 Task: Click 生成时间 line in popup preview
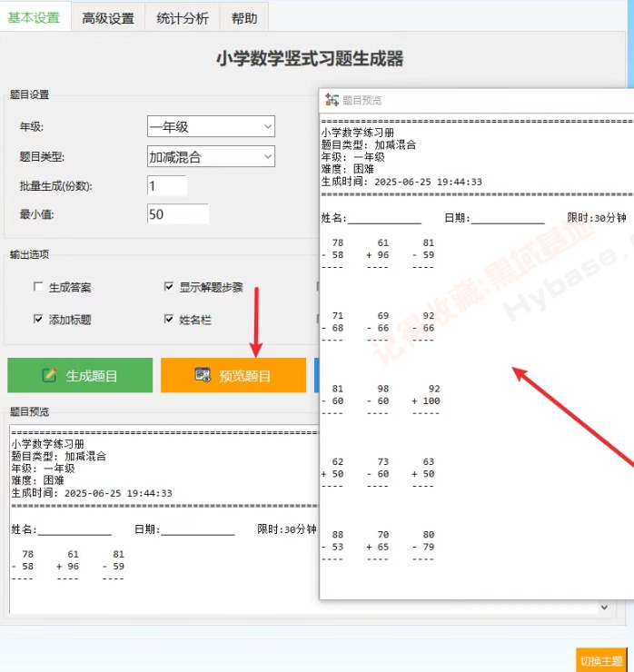pos(401,182)
